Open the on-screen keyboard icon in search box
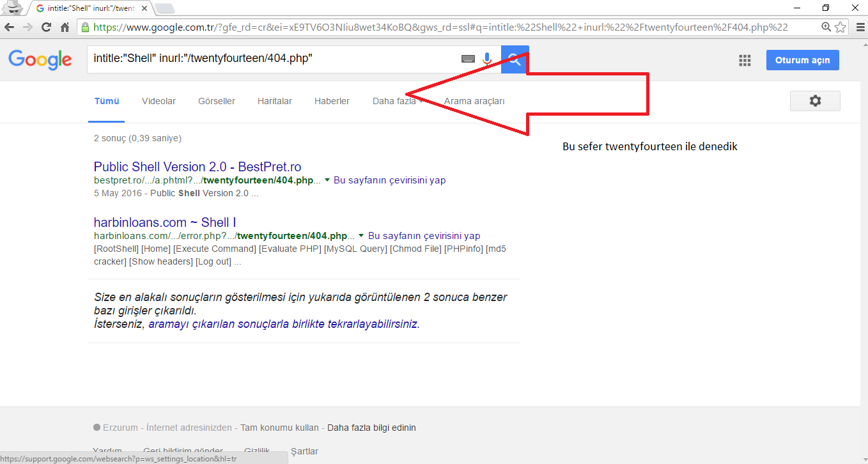 (468, 59)
